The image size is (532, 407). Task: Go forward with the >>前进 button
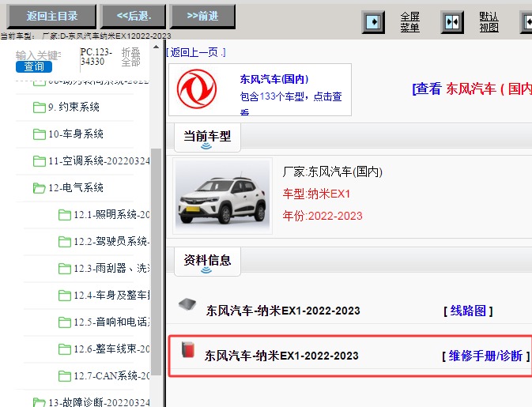click(202, 17)
